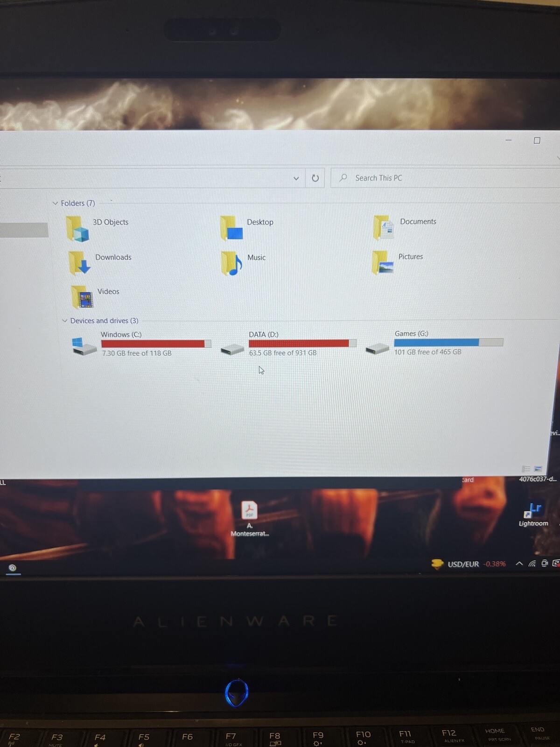Select the '4076c037-d...' desktop file label
Image resolution: width=560 pixels, height=747 pixels.
click(x=538, y=479)
